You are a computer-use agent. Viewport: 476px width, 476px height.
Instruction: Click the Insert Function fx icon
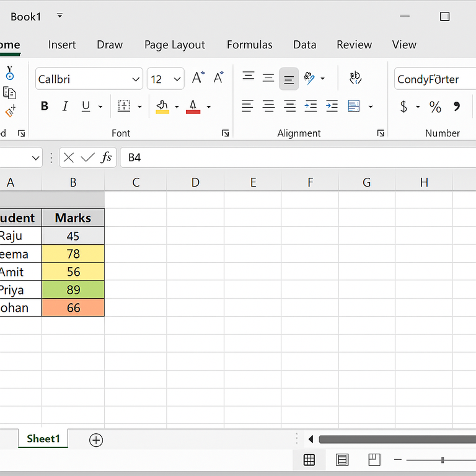(106, 157)
